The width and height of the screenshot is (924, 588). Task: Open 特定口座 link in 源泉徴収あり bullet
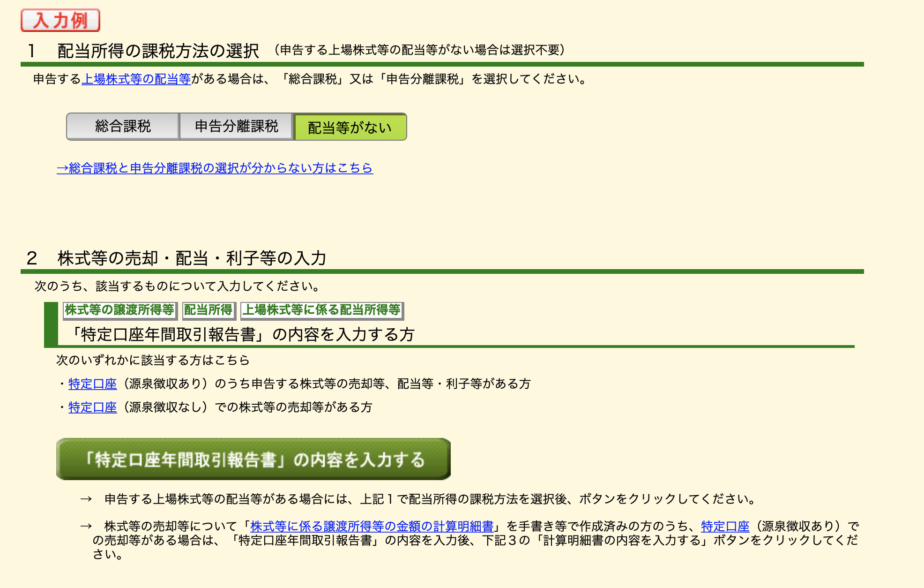[92, 384]
